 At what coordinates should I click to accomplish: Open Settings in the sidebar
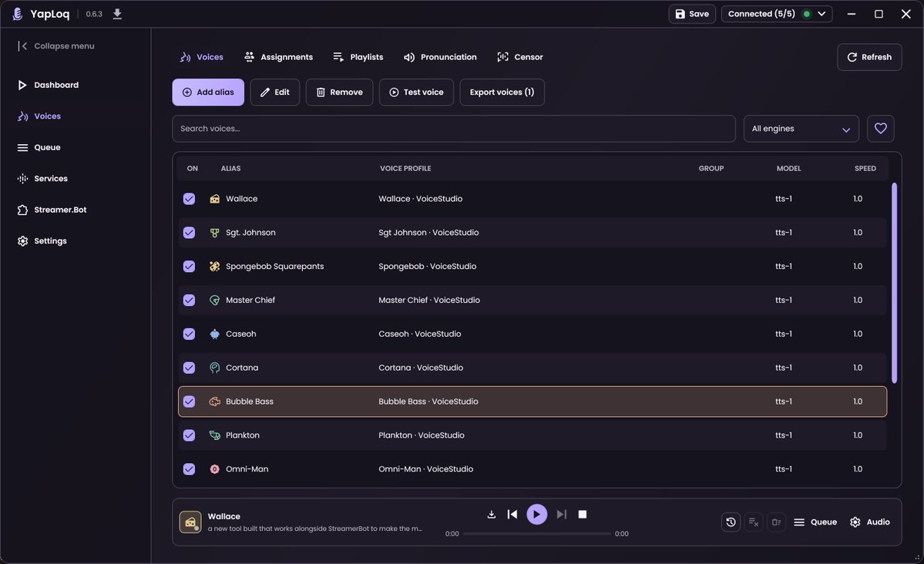42,241
